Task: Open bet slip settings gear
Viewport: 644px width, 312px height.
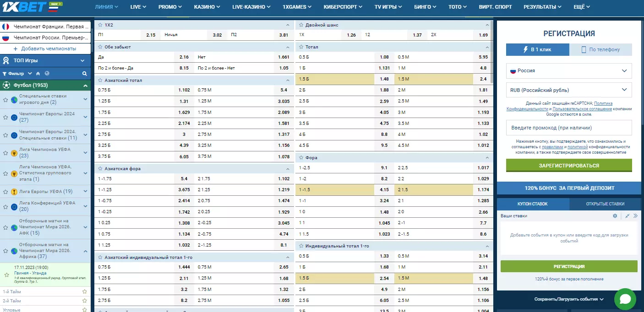Action: pyautogui.click(x=615, y=216)
